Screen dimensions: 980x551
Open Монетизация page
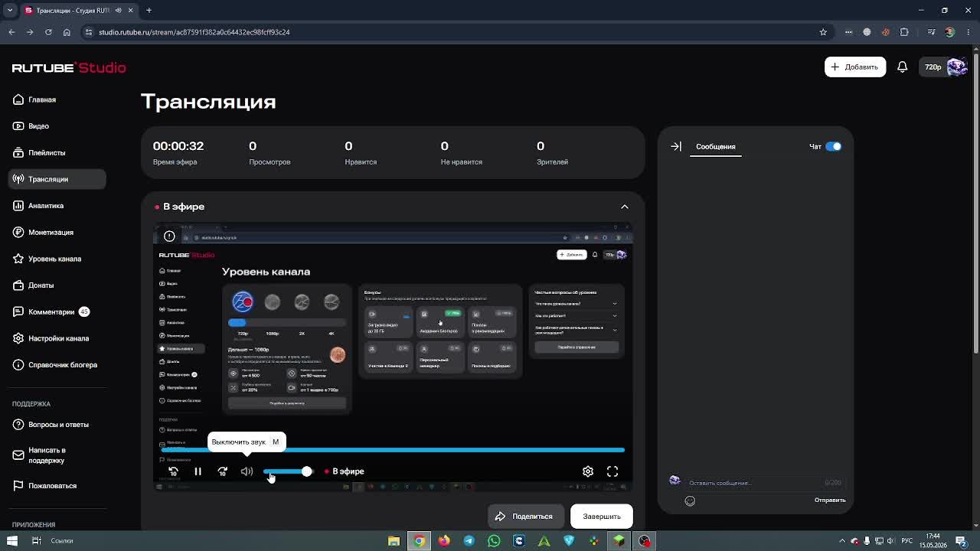point(51,232)
